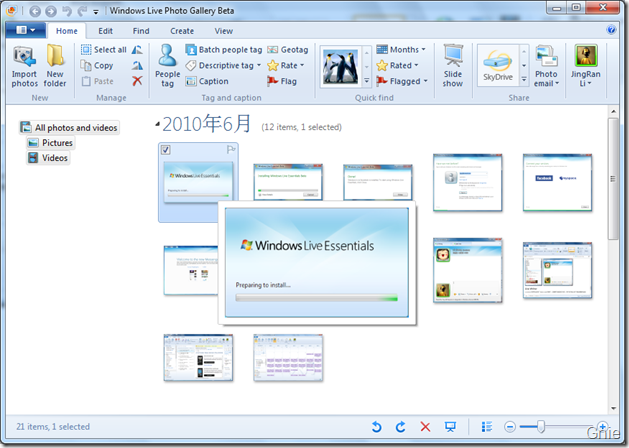Image resolution: width=629 pixels, height=448 pixels.
Task: Start slide show from status bar icon
Action: coord(450,427)
